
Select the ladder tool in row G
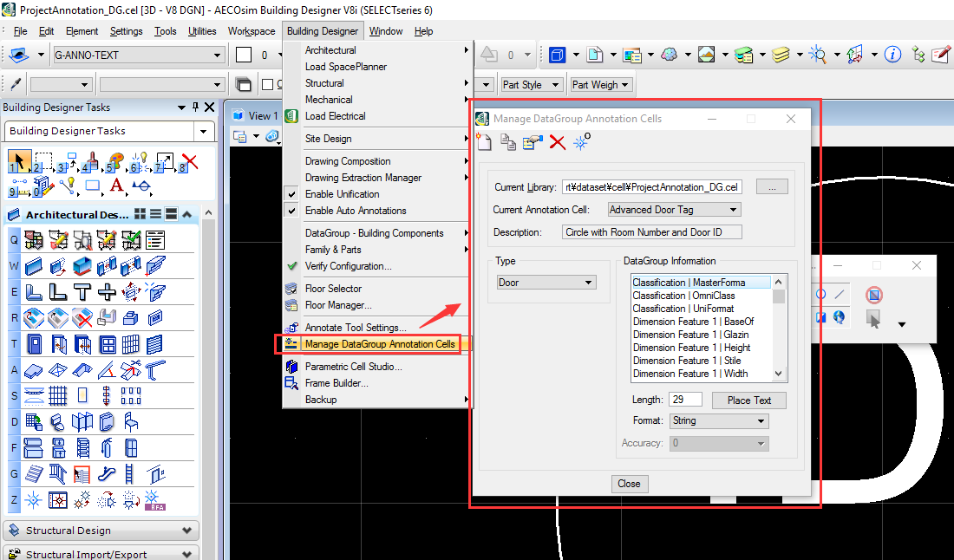coord(129,473)
